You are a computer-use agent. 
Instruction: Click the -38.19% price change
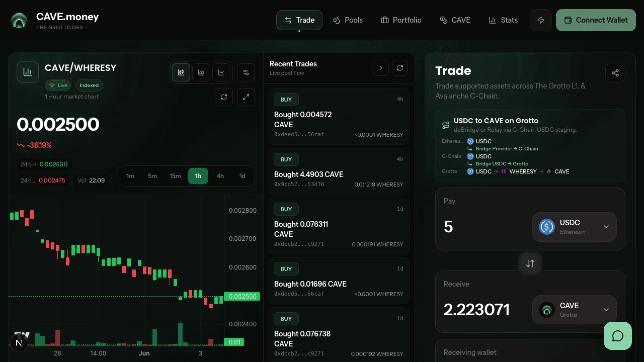(34, 145)
